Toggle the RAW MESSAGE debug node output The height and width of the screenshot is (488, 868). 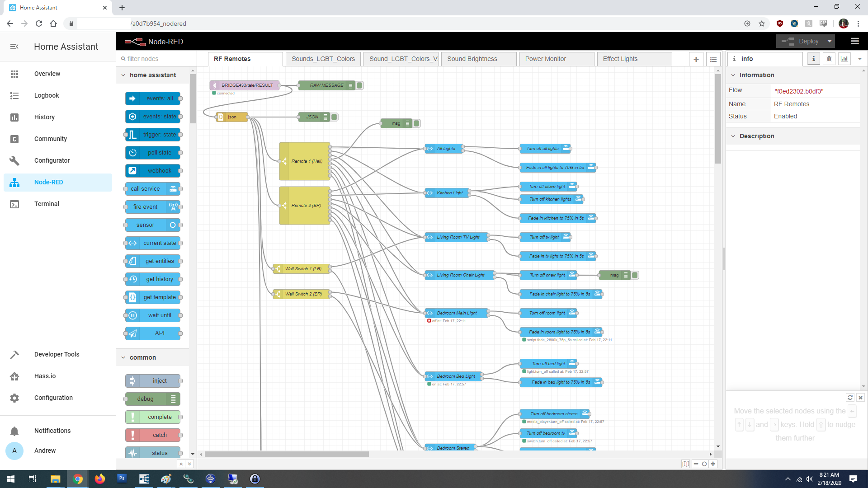click(360, 85)
